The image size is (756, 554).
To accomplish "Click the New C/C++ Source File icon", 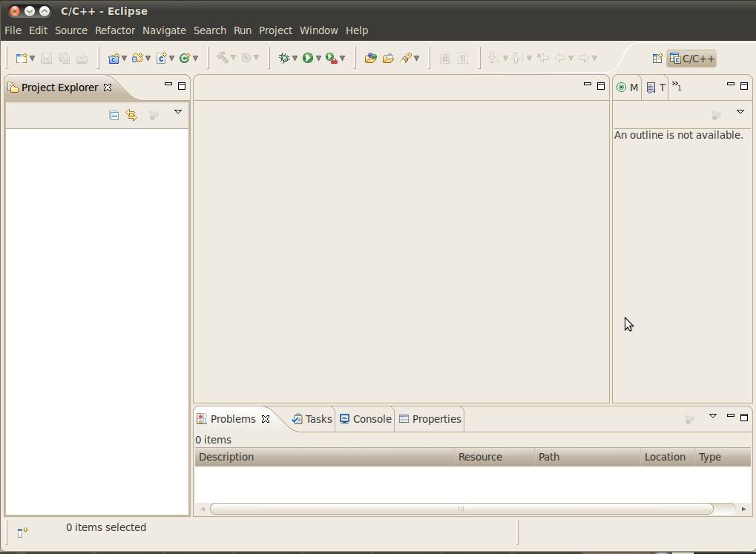I will click(162, 59).
